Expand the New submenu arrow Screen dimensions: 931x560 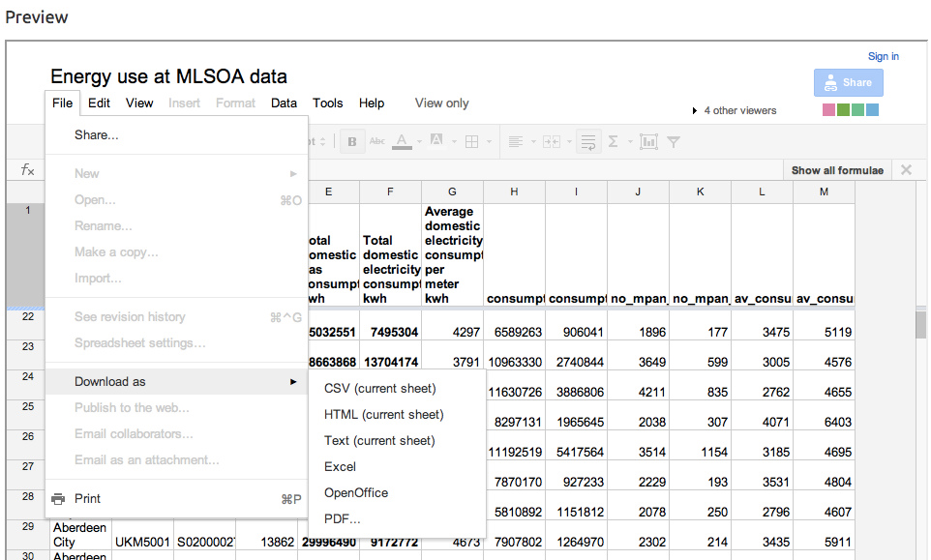point(292,174)
